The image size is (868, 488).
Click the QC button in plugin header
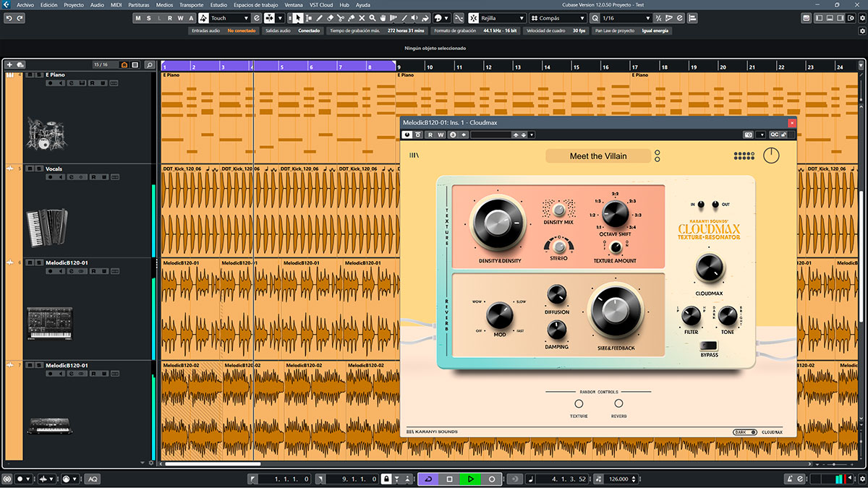click(x=774, y=134)
